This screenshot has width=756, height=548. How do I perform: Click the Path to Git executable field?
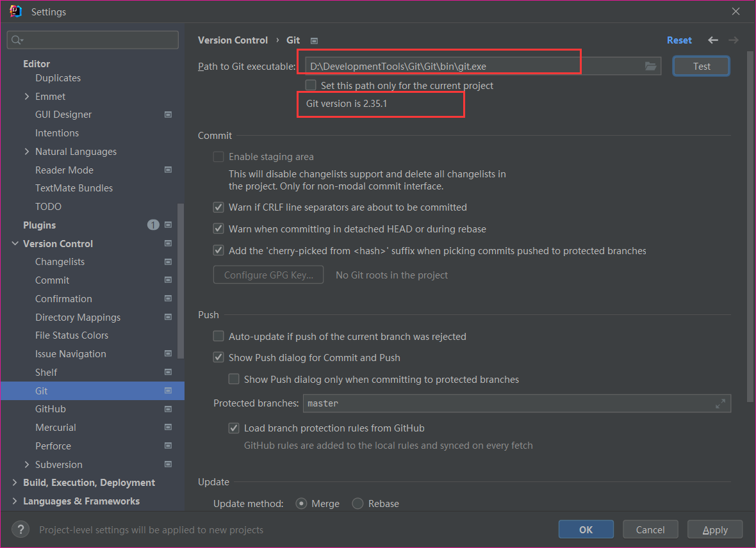482,66
